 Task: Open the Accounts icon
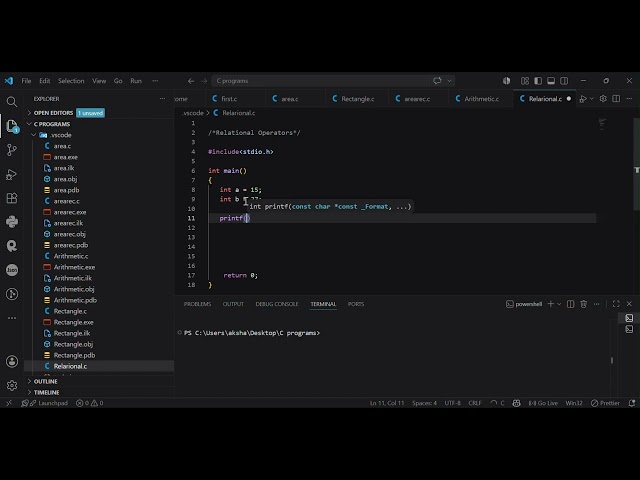pos(12,361)
